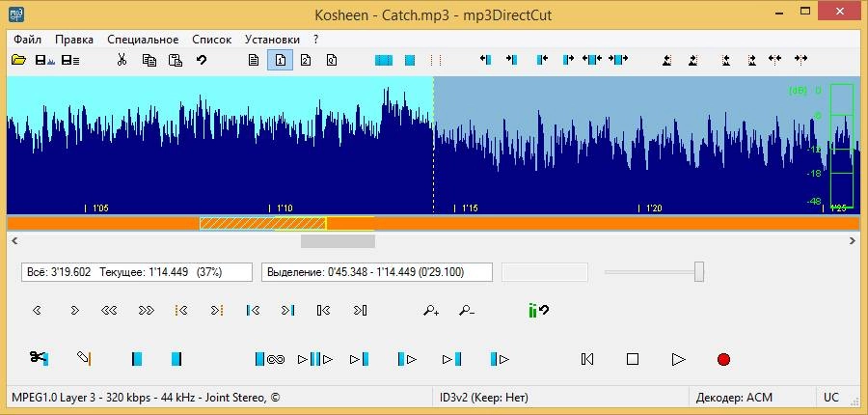Stop playback with the square button
This screenshot has height=415, width=868.
click(x=633, y=359)
